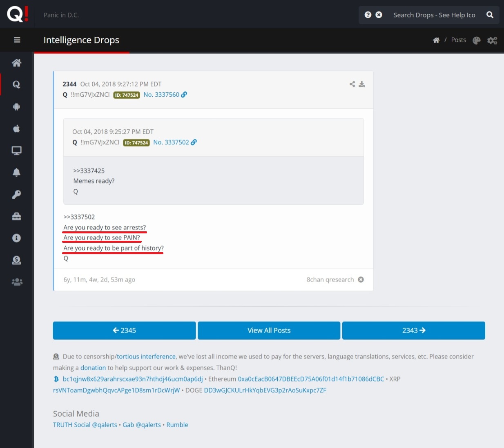Viewport: 504px width, 448px height.
Task: Click the Q drops sidebar icon
Action: [x=16, y=84]
